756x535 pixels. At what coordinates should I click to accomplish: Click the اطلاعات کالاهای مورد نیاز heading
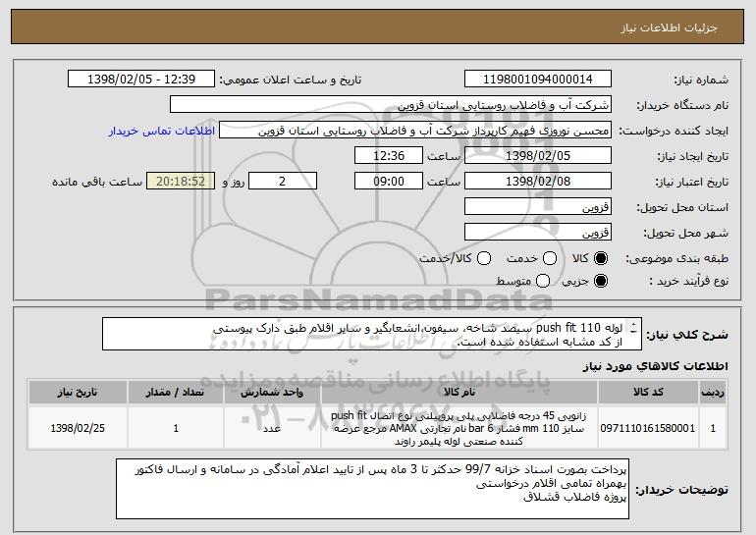coord(655,366)
